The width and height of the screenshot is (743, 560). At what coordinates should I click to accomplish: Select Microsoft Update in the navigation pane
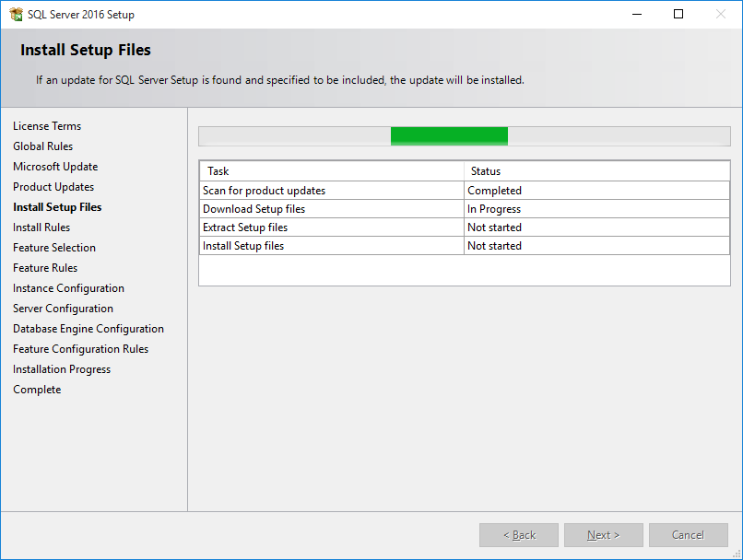pos(54,166)
